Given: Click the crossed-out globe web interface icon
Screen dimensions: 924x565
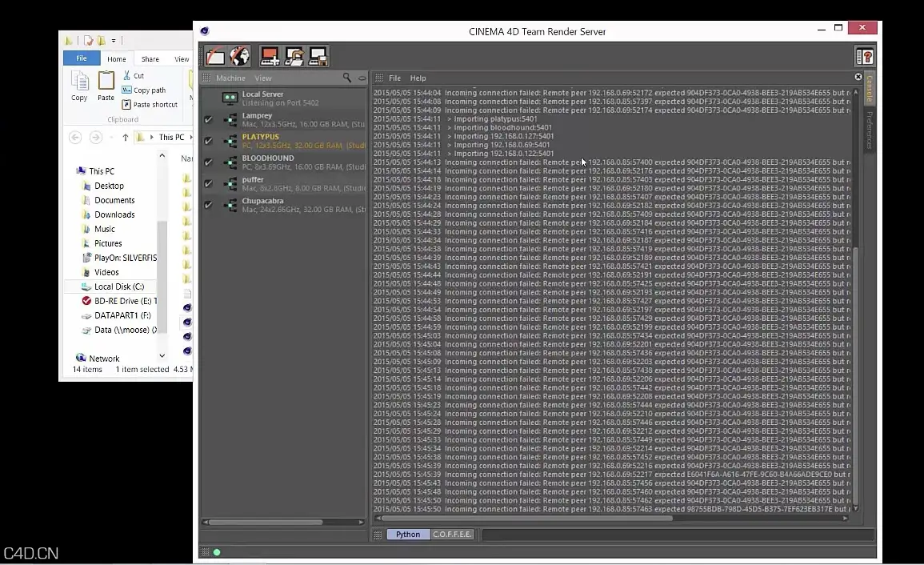Looking at the screenshot, I should pyautogui.click(x=240, y=56).
